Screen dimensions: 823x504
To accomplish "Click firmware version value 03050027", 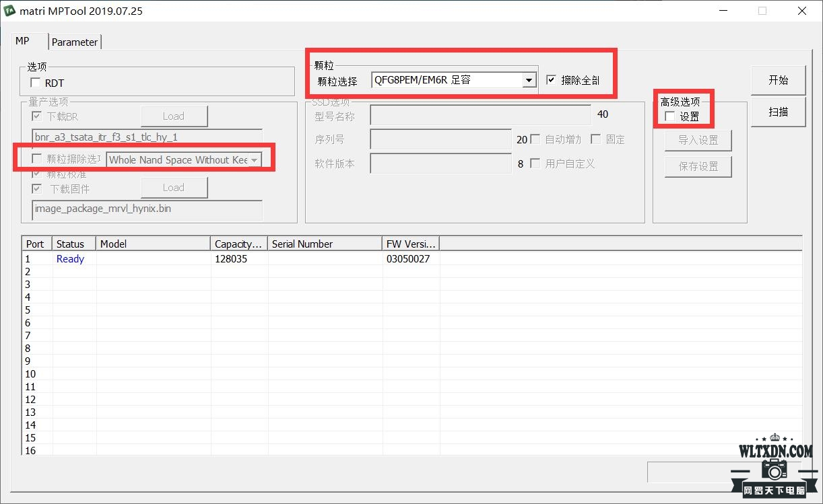I will [x=408, y=259].
